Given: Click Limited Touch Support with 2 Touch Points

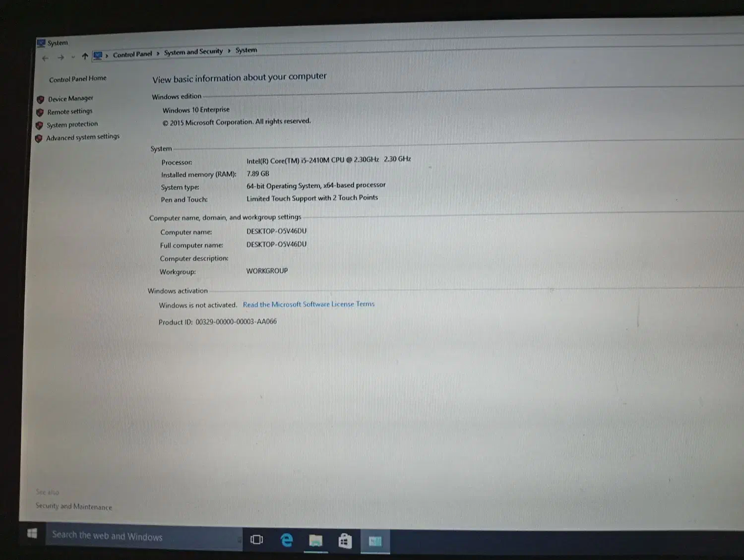Looking at the screenshot, I should 312,198.
